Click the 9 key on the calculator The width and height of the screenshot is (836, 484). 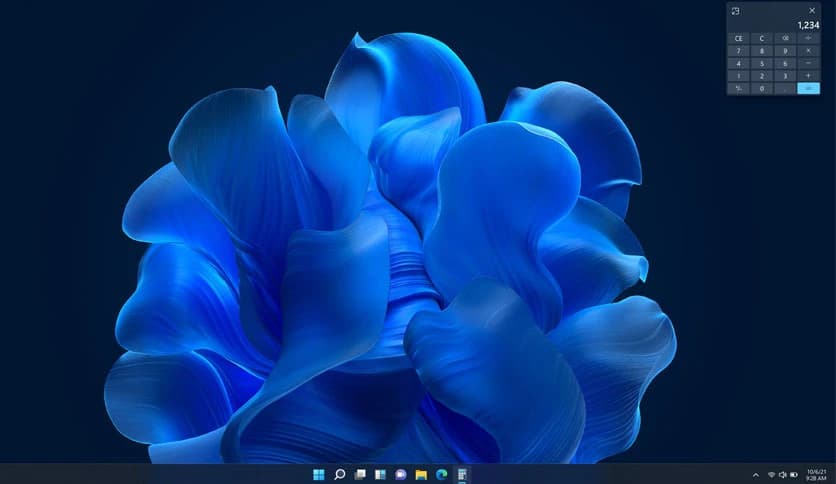click(x=785, y=51)
